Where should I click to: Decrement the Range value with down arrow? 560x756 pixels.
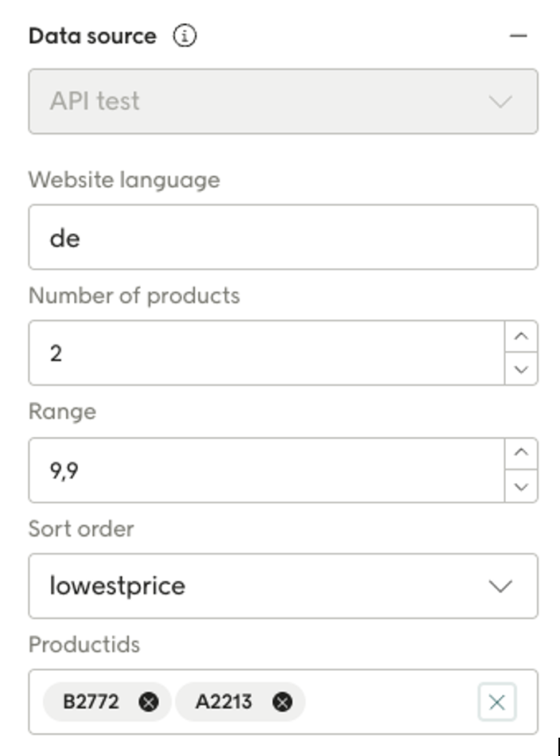point(521,486)
